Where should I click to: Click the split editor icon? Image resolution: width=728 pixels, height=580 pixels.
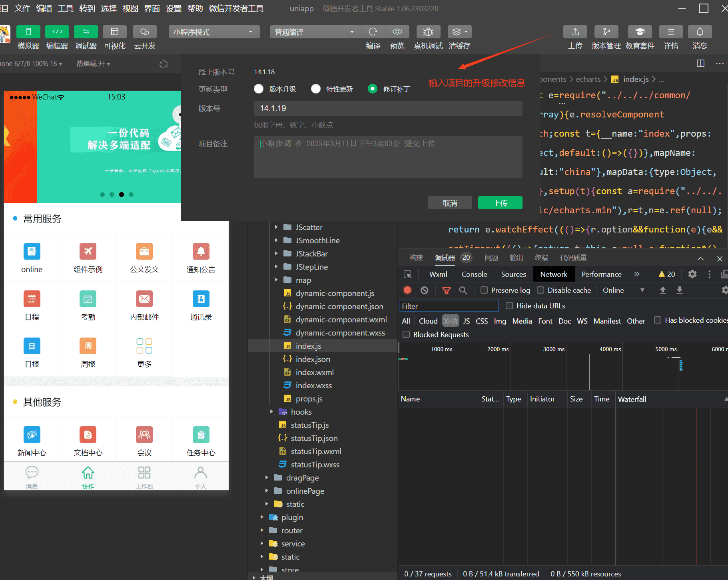tap(700, 64)
